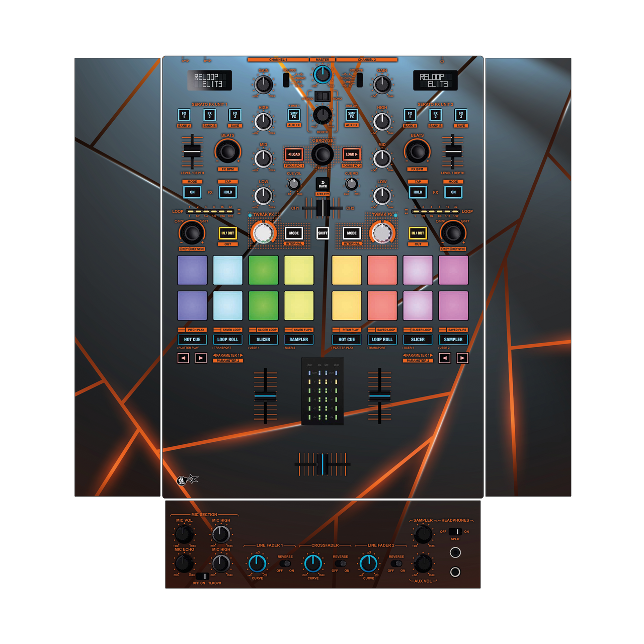
Task: Switch the Channel 1 Source selector
Action: point(286,80)
